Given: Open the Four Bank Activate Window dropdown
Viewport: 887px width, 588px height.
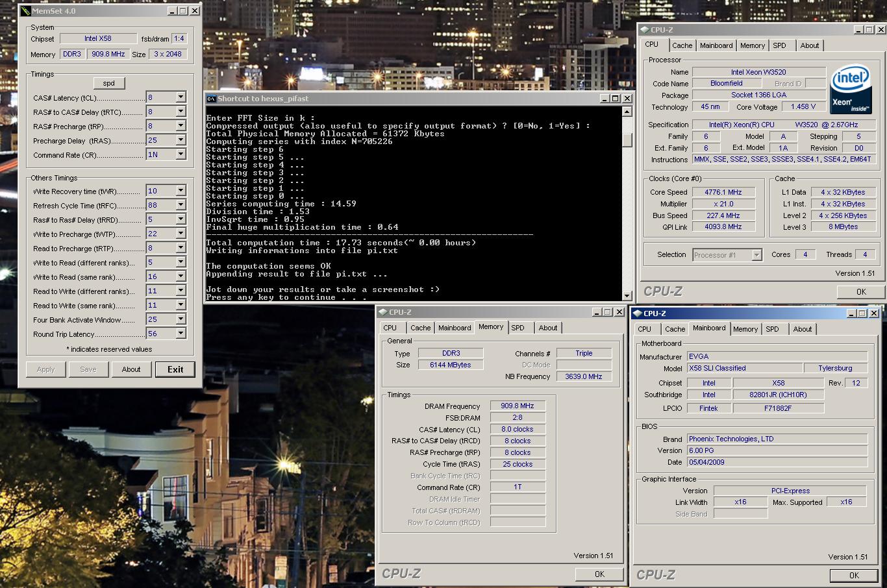Looking at the screenshot, I should (x=181, y=319).
